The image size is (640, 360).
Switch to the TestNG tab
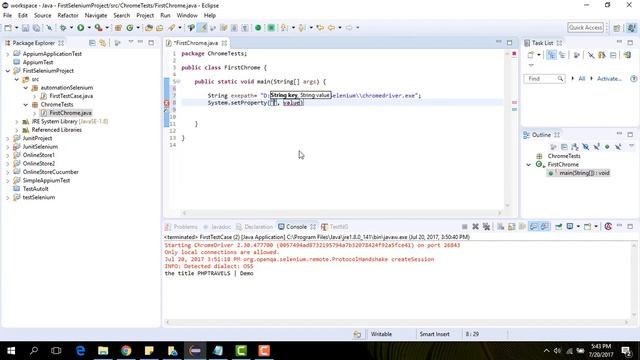coord(335,227)
